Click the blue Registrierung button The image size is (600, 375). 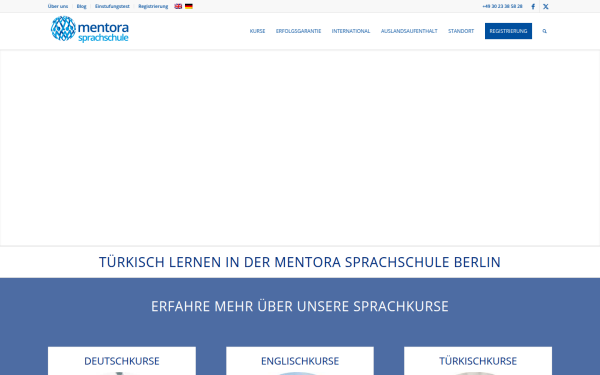[508, 31]
